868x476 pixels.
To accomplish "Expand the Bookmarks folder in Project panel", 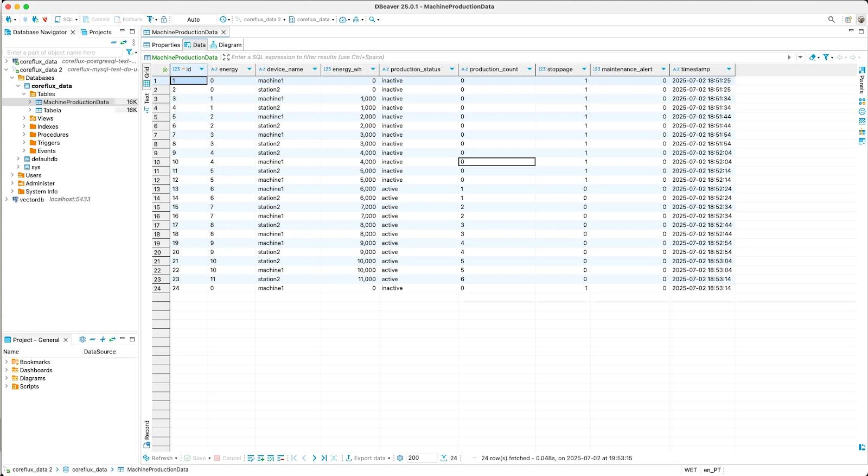I will (x=7, y=362).
